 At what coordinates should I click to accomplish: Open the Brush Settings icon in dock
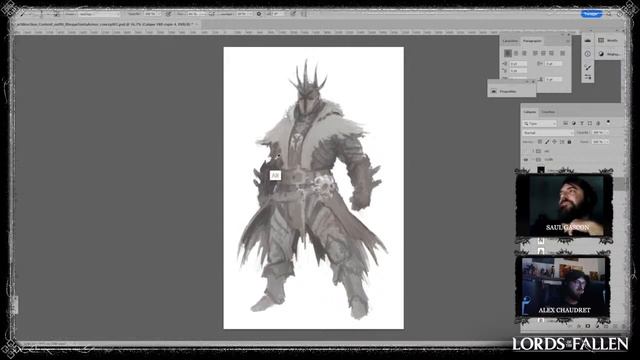tap(588, 67)
